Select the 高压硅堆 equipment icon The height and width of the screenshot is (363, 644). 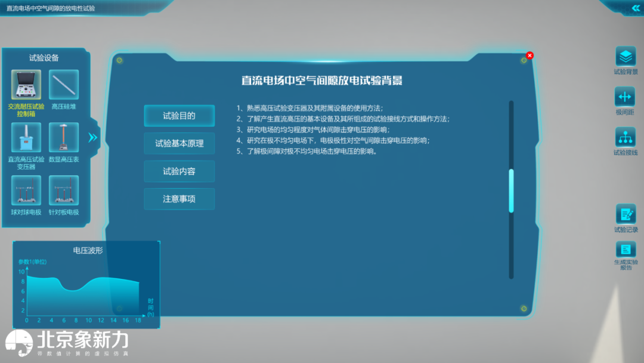point(63,85)
